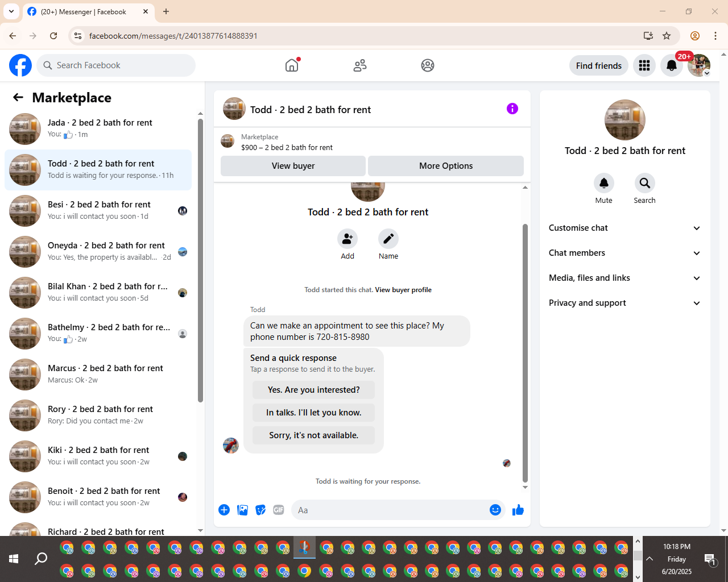
Task: Click the listing thumbnail in right panel
Action: coord(625,120)
